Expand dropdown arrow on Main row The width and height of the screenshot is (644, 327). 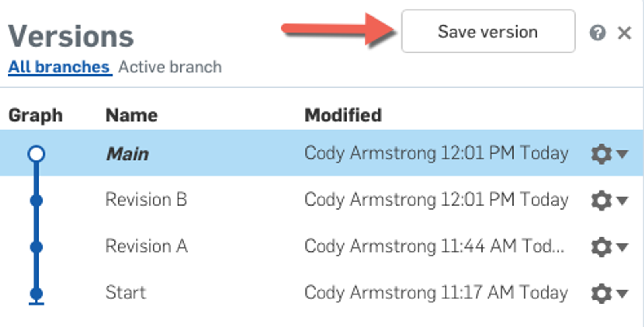click(x=622, y=154)
